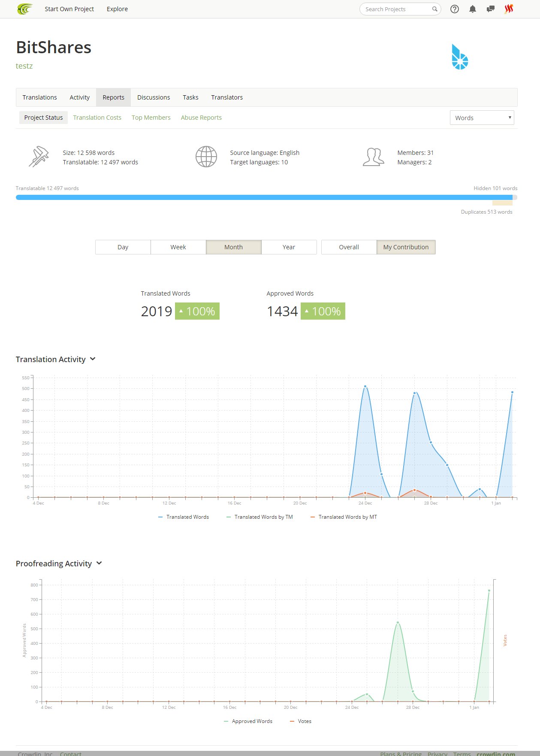
Task: Toggle Translated Words by MT series
Action: coord(344,517)
